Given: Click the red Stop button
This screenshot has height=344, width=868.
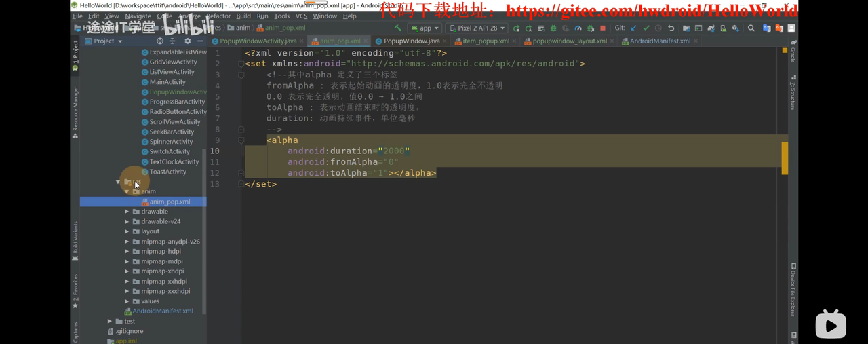Looking at the screenshot, I should (x=602, y=28).
